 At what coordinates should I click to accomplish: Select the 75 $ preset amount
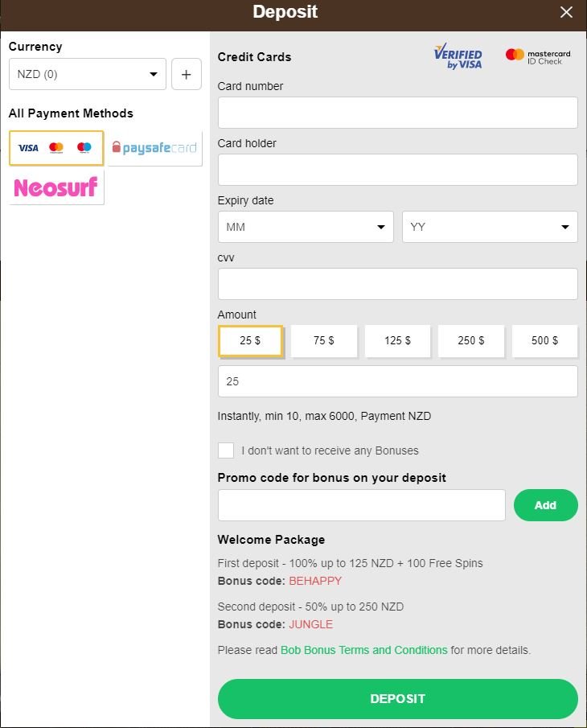click(324, 341)
